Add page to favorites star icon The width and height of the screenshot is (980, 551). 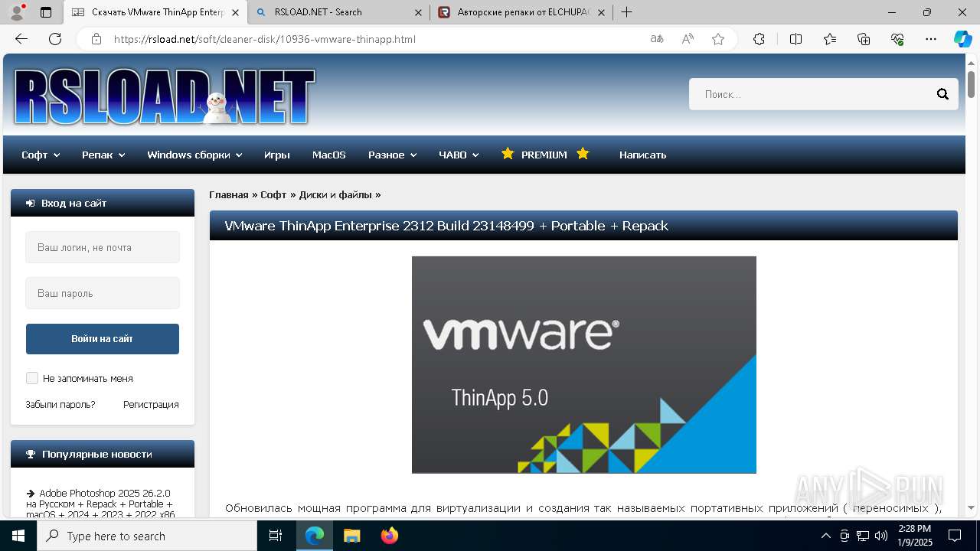[718, 39]
